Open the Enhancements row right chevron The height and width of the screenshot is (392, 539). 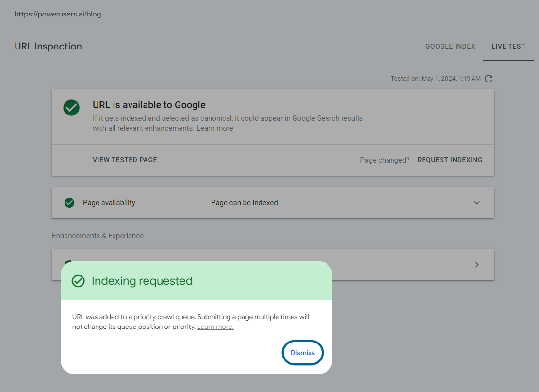[477, 265]
